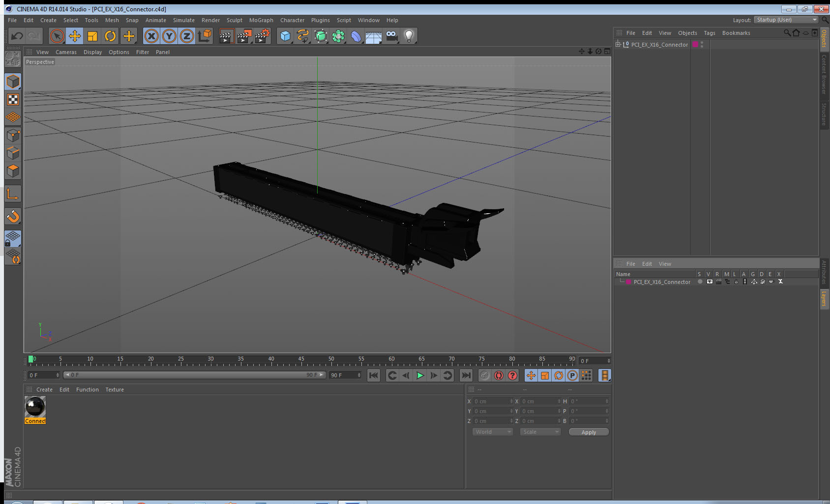The height and width of the screenshot is (504, 830).
Task: Click the current frame 0 F field
Action: [43, 375]
